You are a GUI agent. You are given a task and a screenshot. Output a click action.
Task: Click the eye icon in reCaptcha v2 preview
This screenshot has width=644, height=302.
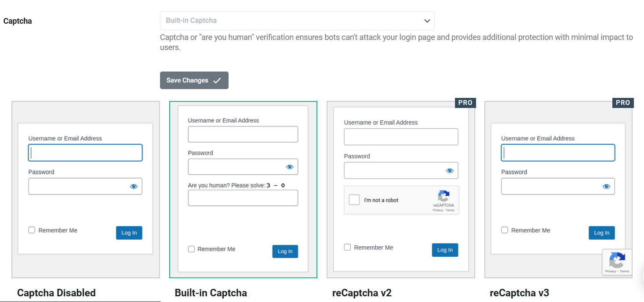coord(450,171)
